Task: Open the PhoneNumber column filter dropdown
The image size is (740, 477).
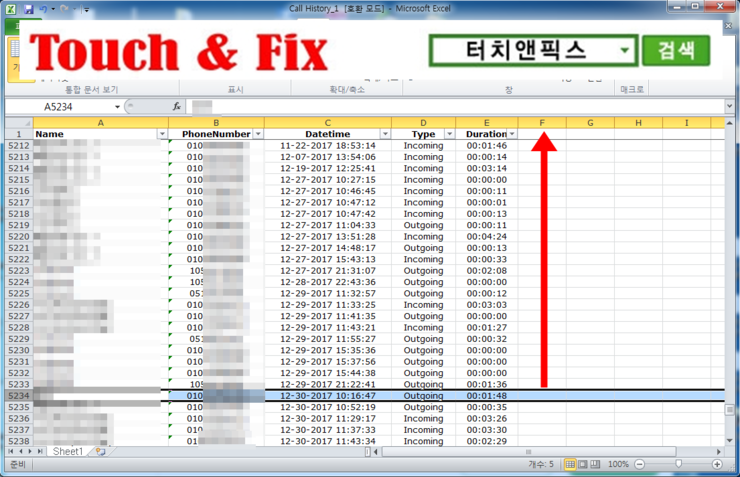Action: click(x=258, y=134)
